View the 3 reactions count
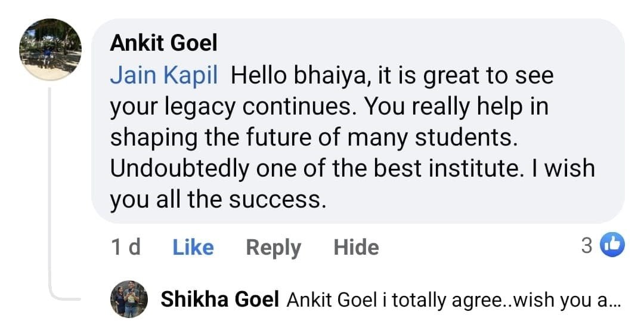Viewport: 644px width, 321px height. click(587, 246)
